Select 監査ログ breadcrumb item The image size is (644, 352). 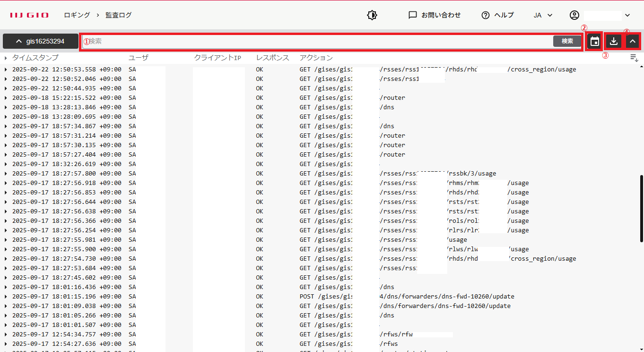119,15
